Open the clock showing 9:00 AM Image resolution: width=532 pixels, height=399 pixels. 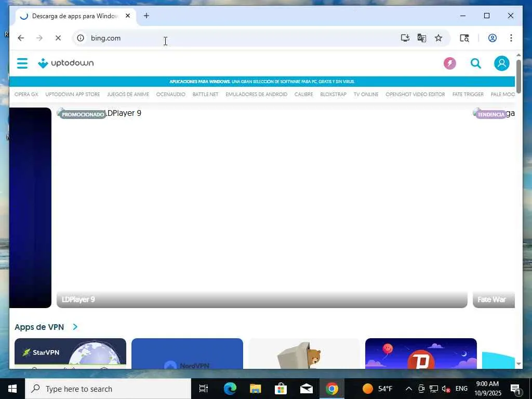487,389
